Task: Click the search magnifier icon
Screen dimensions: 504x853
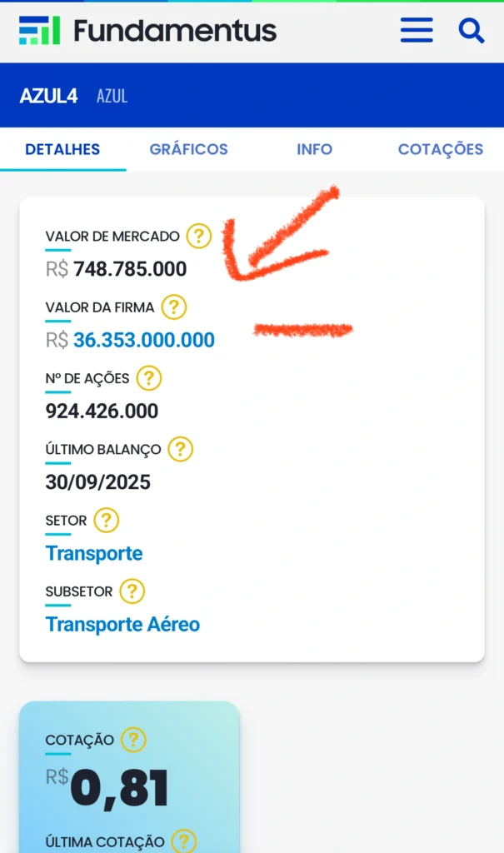Action: [x=472, y=30]
